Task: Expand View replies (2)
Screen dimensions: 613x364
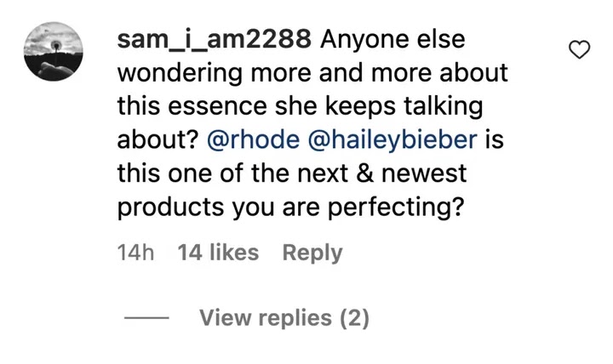Action: point(284,318)
